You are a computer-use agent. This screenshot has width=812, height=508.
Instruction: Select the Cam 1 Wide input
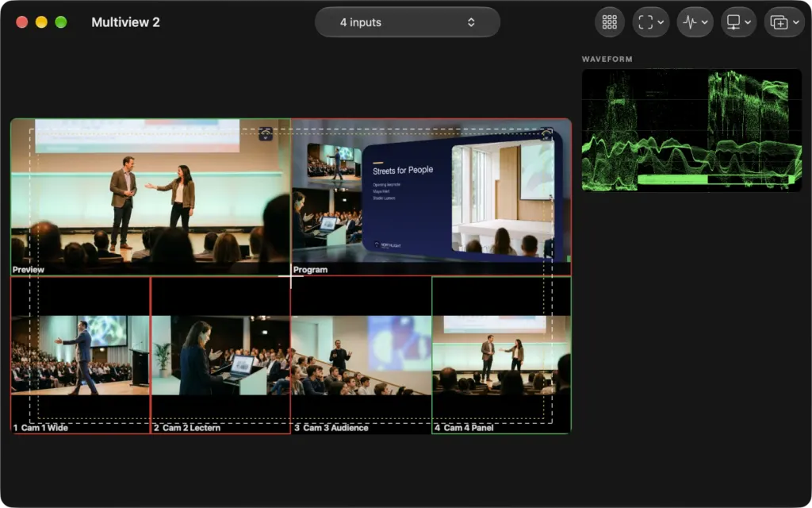point(80,355)
